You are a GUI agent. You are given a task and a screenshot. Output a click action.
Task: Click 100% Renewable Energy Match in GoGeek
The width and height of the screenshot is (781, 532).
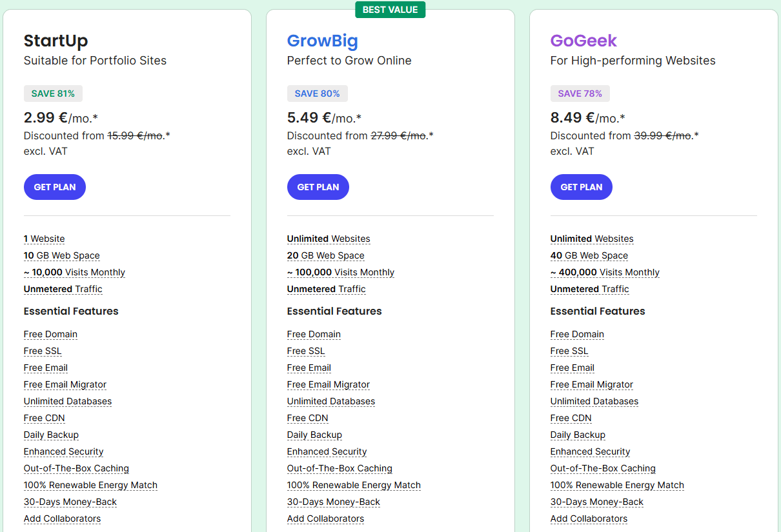pos(617,485)
